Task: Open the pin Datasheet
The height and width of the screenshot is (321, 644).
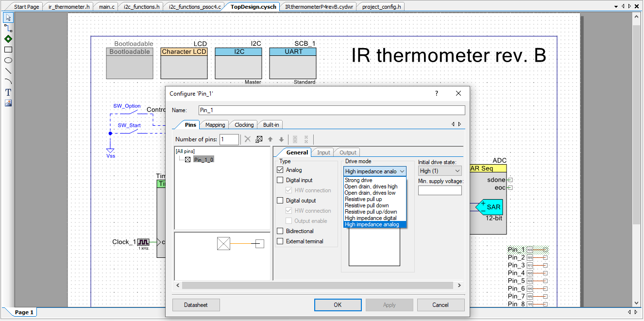Action: tap(196, 305)
